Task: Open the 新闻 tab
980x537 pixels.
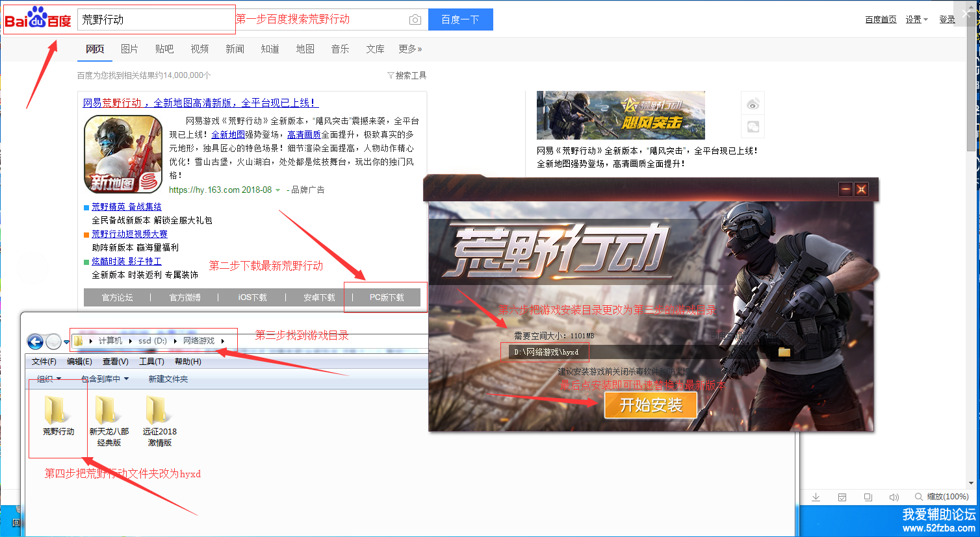Action: click(235, 49)
